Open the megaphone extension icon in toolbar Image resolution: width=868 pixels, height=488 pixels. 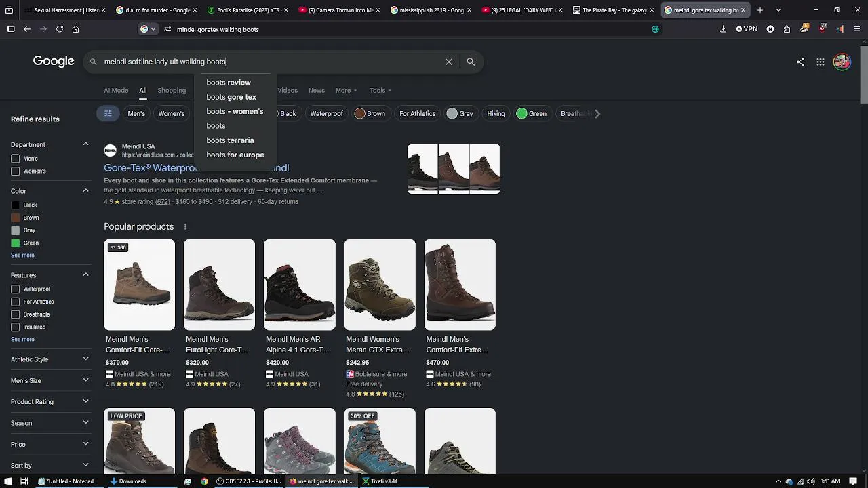tap(840, 29)
